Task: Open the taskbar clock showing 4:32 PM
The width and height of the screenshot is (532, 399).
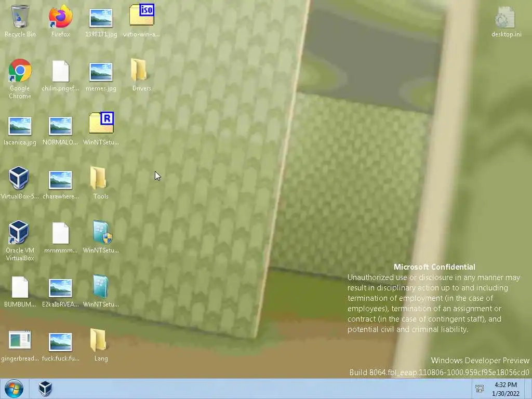Action: (x=506, y=389)
